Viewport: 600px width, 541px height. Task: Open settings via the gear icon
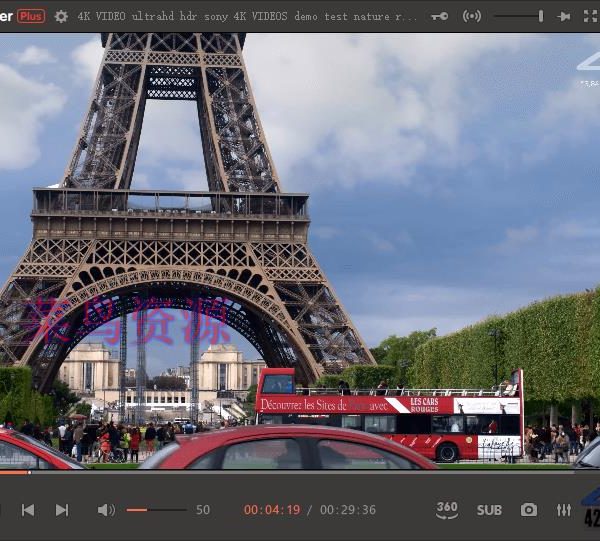click(x=61, y=16)
